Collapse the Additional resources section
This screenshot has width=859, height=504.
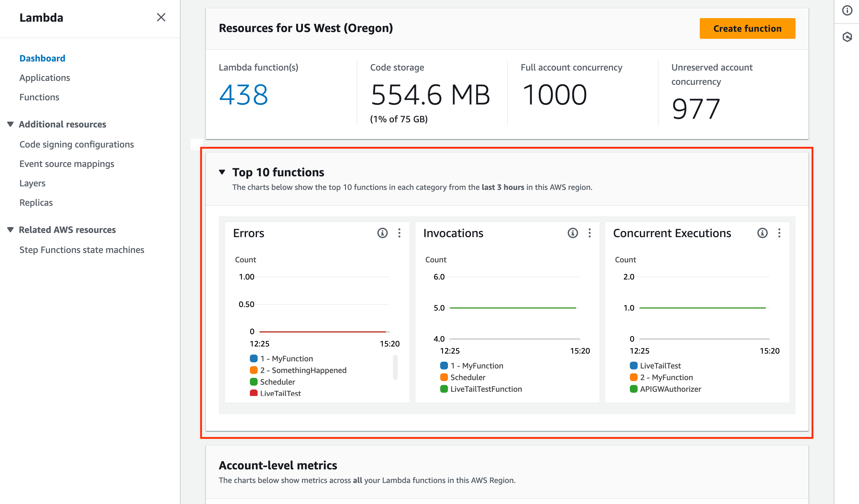11,124
